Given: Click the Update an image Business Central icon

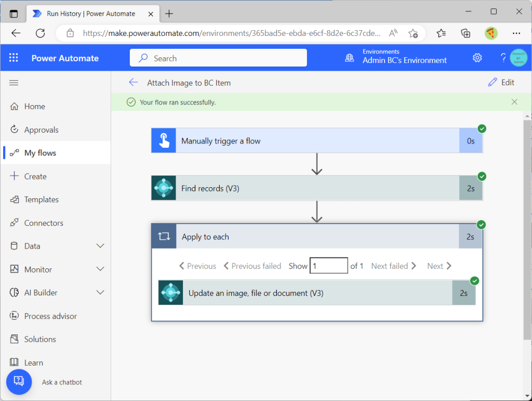Looking at the screenshot, I should tap(170, 293).
